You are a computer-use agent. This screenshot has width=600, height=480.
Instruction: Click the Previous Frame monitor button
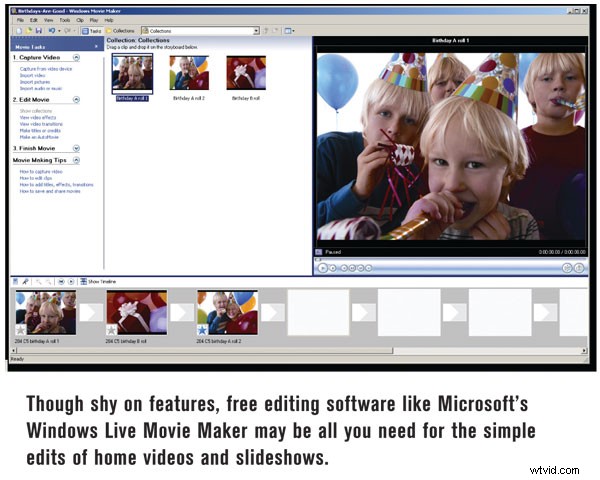click(352, 268)
